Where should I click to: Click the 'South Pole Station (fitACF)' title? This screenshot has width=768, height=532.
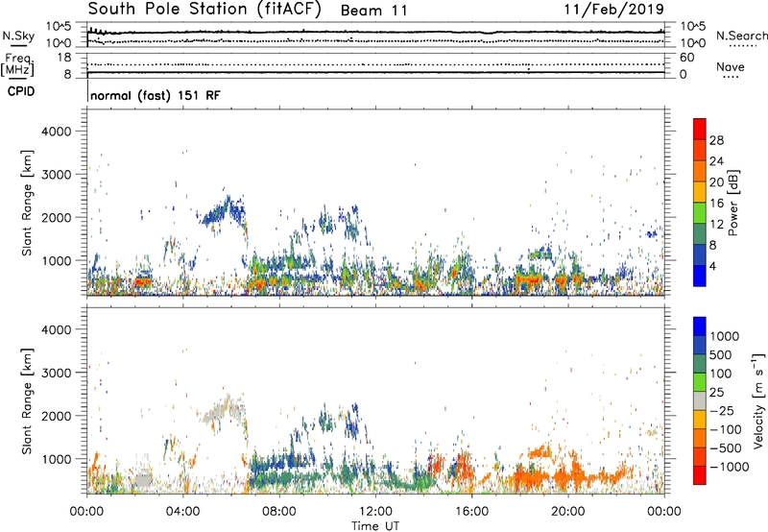(x=204, y=9)
